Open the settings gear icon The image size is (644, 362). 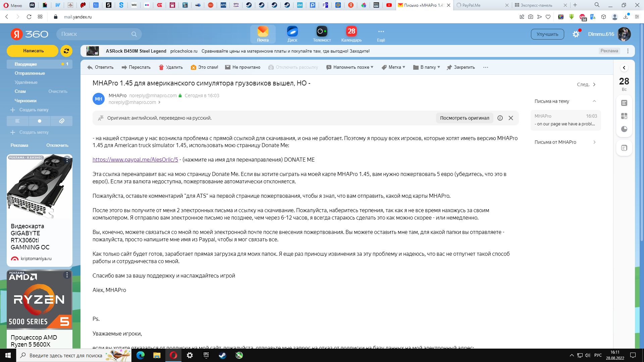(576, 34)
